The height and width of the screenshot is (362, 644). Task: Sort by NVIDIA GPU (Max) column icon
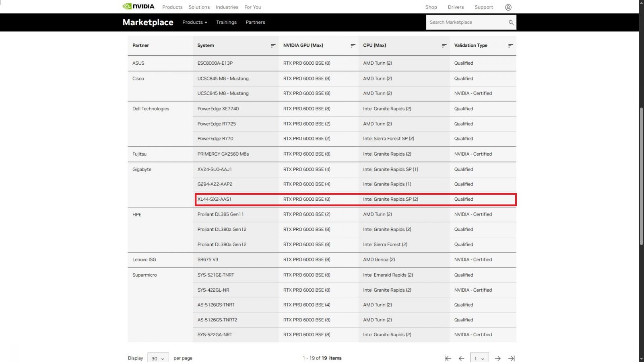pos(353,46)
